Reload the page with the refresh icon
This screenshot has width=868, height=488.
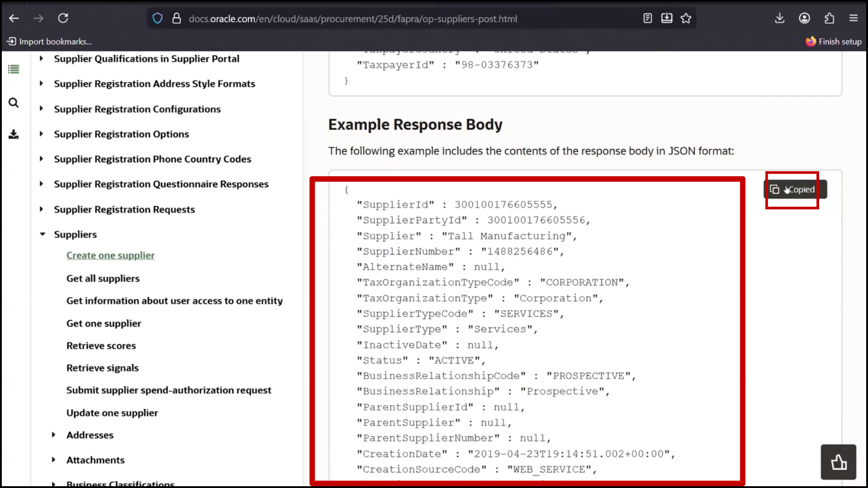coord(63,19)
